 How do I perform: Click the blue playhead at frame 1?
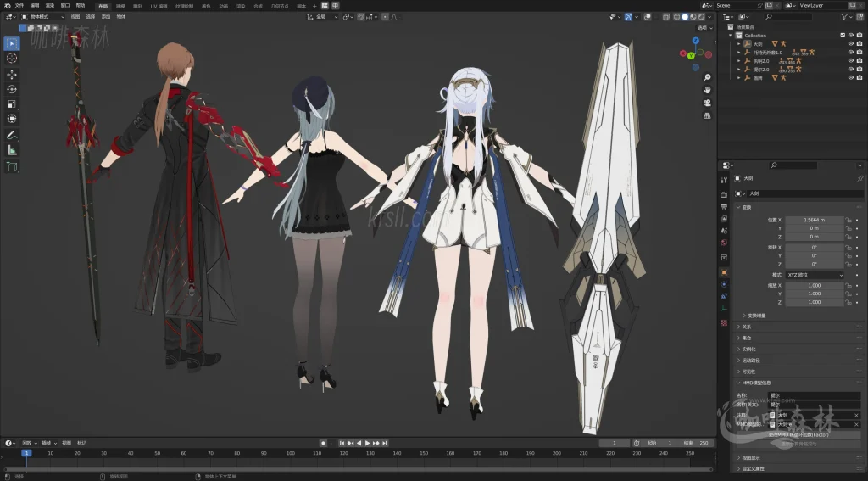(x=26, y=453)
